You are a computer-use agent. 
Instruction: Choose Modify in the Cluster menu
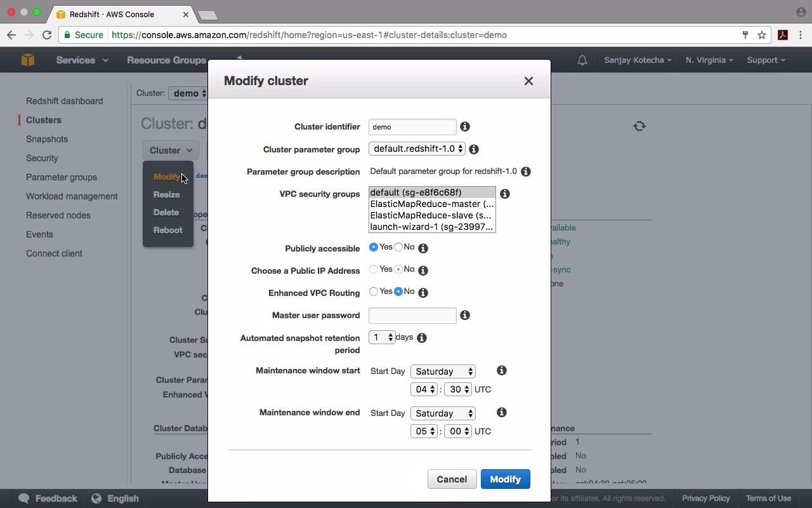pyautogui.click(x=167, y=177)
